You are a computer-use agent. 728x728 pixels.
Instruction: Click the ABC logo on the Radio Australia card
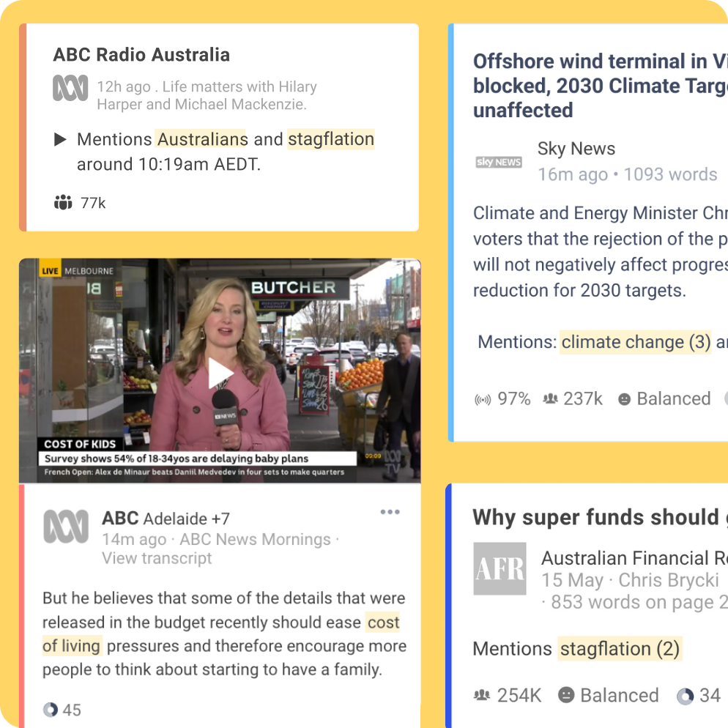coord(70,88)
